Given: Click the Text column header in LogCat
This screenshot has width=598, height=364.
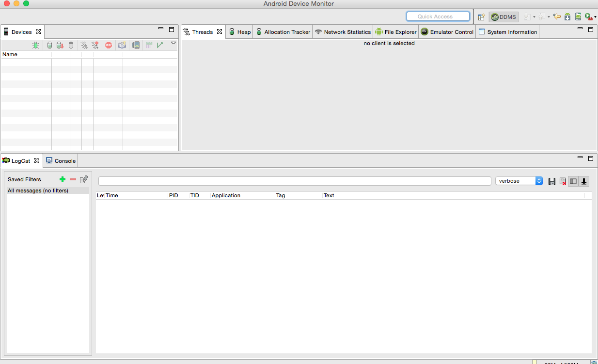Looking at the screenshot, I should 454,195.
